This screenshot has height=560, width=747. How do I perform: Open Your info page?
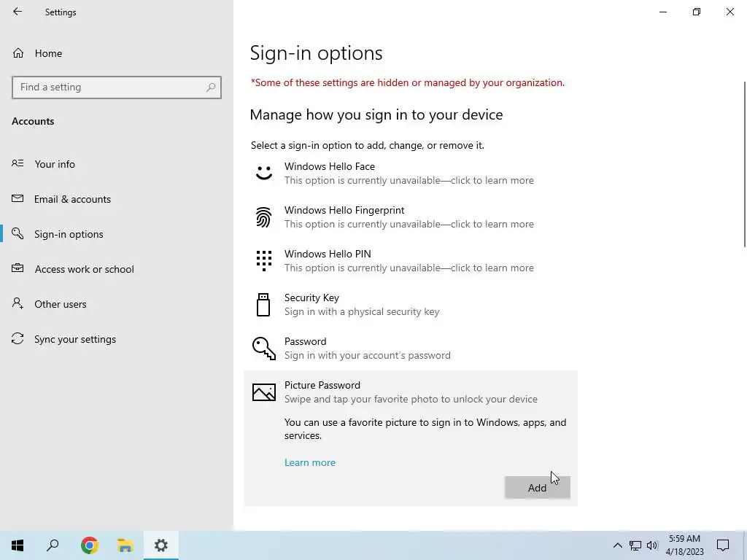tap(116, 164)
